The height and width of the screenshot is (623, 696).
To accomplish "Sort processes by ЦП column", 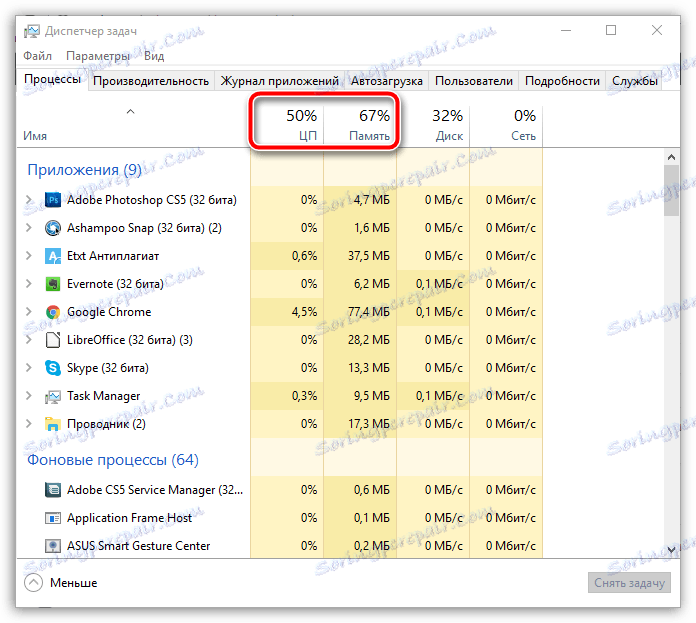I will click(x=287, y=126).
